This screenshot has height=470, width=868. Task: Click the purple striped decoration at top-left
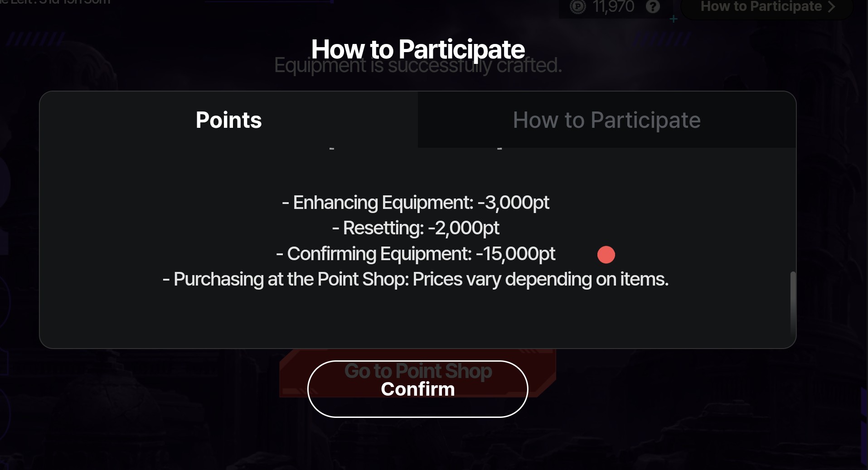point(35,39)
